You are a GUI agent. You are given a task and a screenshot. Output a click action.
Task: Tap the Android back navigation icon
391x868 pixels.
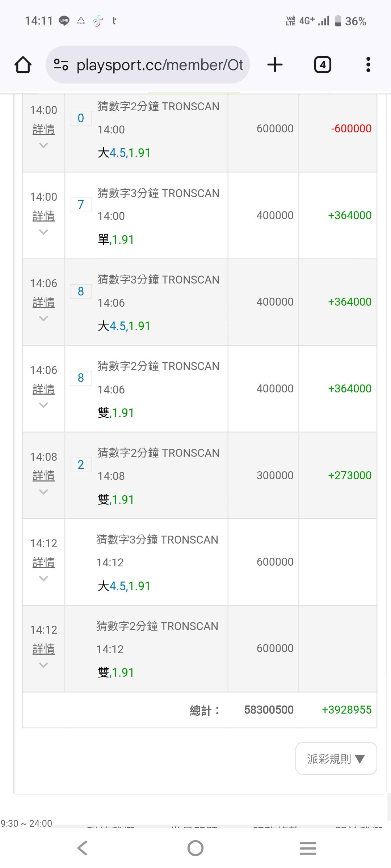coord(83,848)
